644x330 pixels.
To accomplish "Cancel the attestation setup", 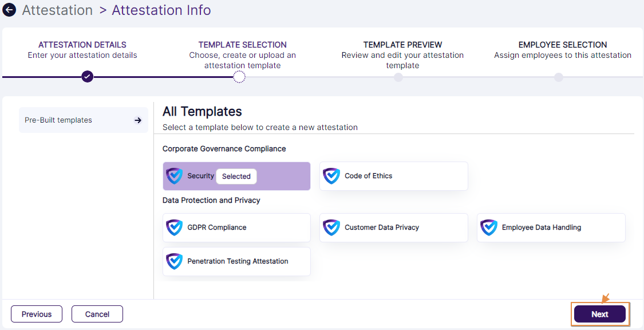I will pyautogui.click(x=97, y=314).
